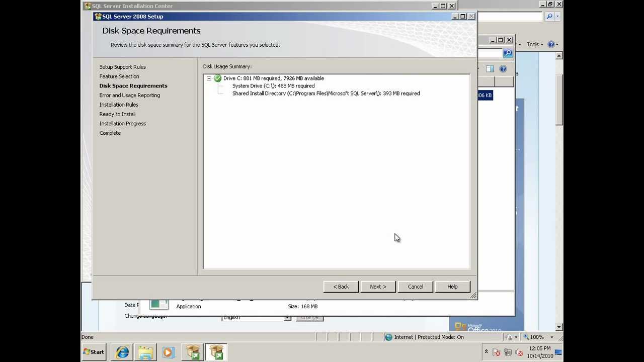Select Complete step in sidebar
This screenshot has height=362, width=644.
[110, 133]
